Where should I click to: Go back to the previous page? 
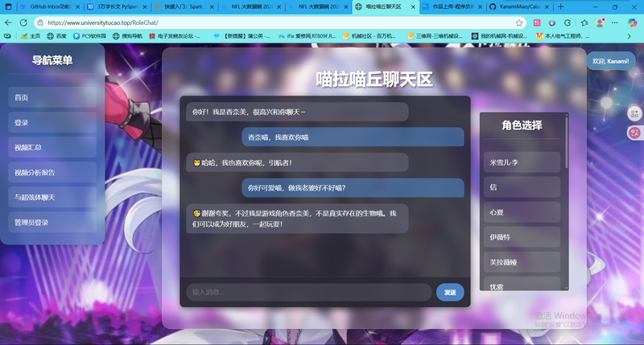(8, 23)
